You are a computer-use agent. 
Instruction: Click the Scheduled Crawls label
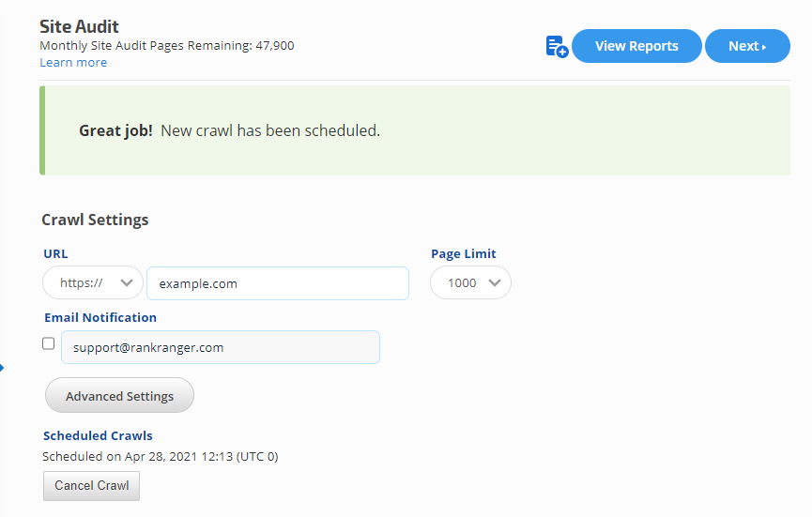(98, 435)
